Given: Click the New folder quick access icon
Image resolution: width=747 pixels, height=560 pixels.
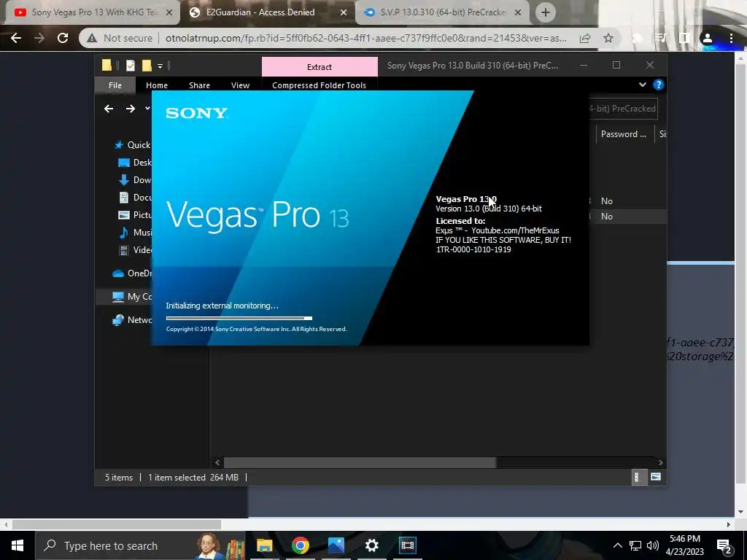Looking at the screenshot, I should [146, 65].
